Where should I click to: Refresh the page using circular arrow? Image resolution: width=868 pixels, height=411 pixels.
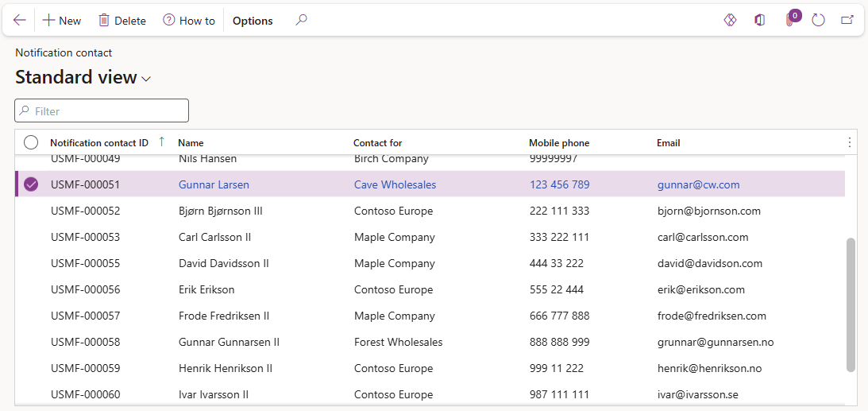coord(819,21)
